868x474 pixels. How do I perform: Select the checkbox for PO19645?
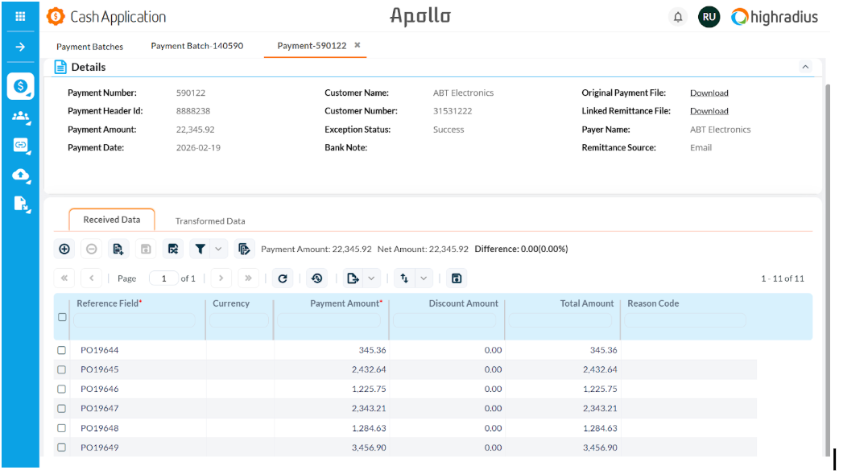point(61,369)
